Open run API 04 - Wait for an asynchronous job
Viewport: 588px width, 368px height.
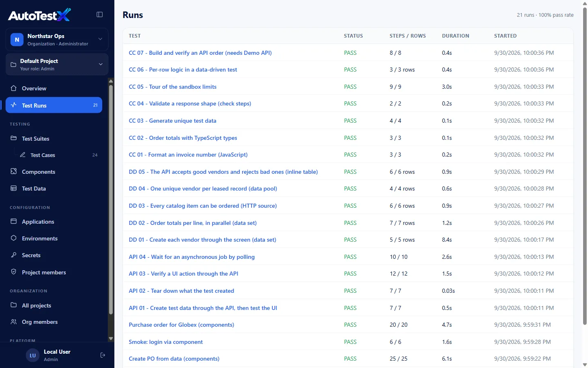point(192,257)
